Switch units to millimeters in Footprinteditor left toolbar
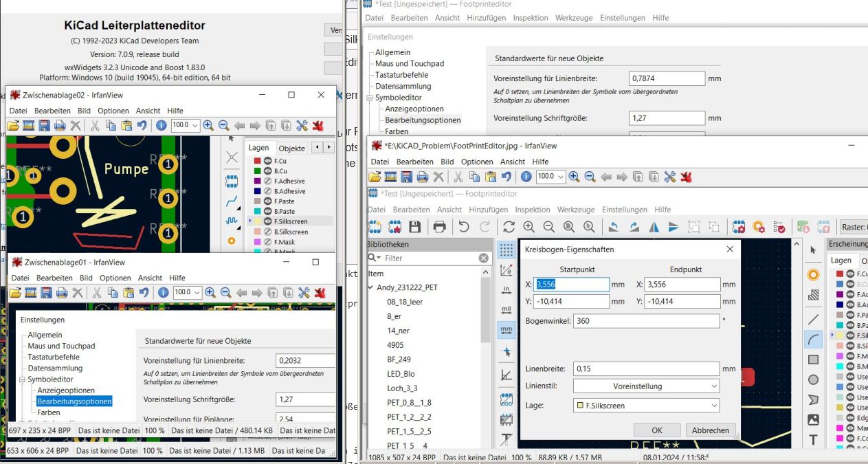Screen dimensions: 868x464 [x=507, y=329]
